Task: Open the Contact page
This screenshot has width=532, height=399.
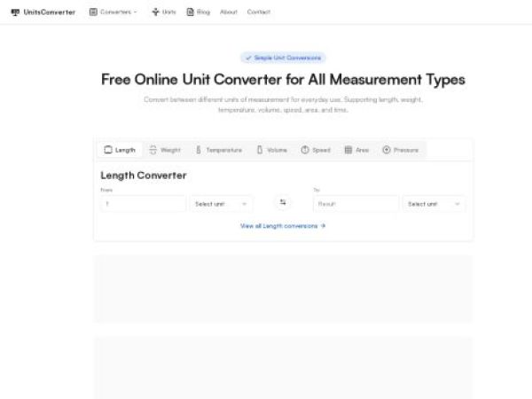Action: click(259, 12)
